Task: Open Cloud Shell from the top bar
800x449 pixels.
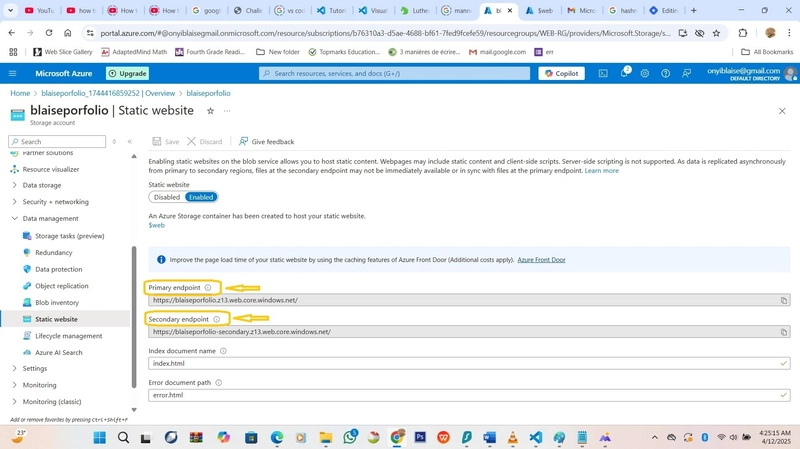Action: 603,73
